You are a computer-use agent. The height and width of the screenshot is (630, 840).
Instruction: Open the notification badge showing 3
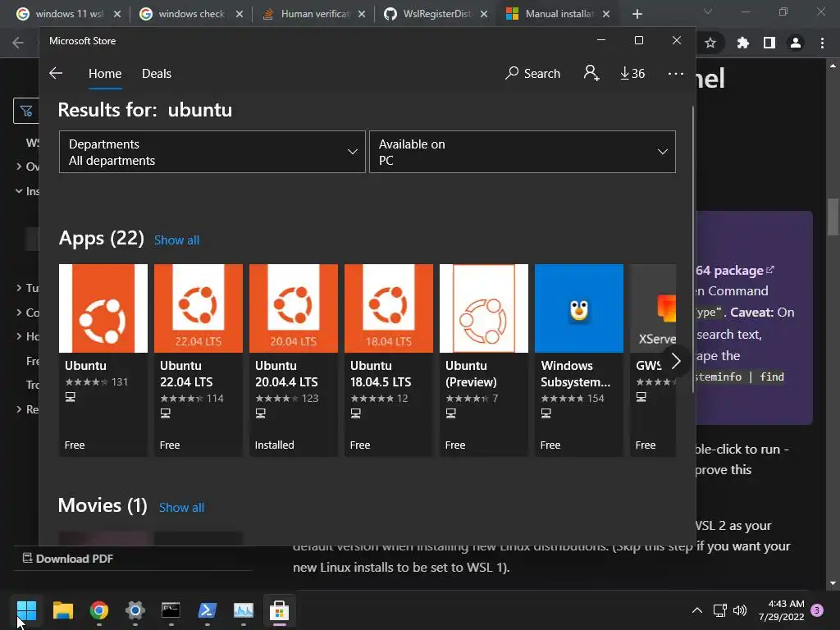tap(817, 610)
